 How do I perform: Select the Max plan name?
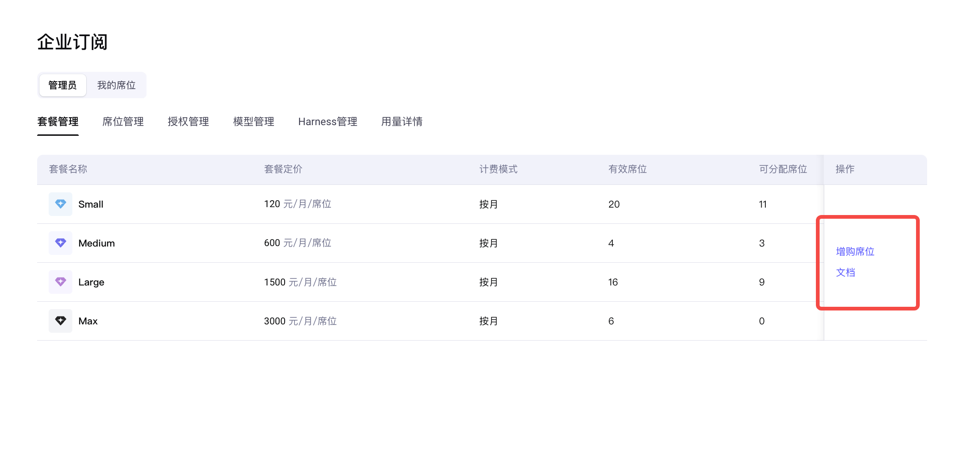(88, 321)
